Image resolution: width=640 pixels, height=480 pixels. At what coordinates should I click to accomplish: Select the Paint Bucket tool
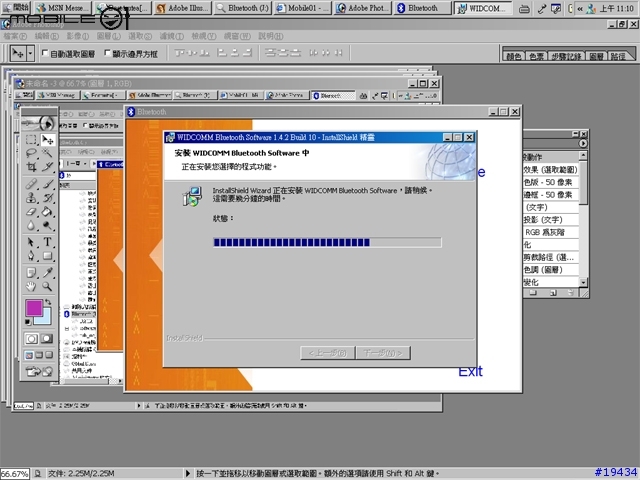(x=48, y=211)
